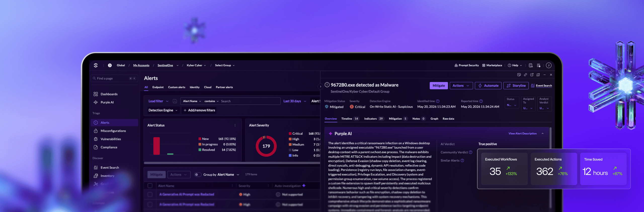This screenshot has height=212, width=644.
Task: Open the Kyber Cyber site dropdown
Action: click(196, 65)
